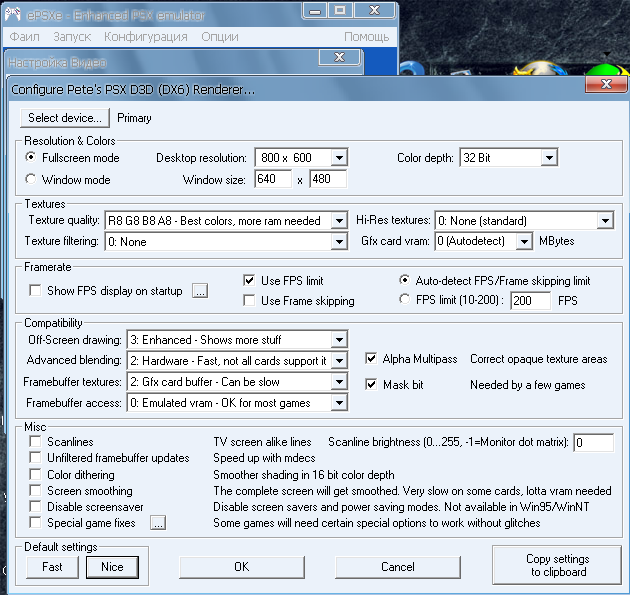Click the green desktop icon at right edge
The image size is (630, 595).
pyautogui.click(x=605, y=70)
